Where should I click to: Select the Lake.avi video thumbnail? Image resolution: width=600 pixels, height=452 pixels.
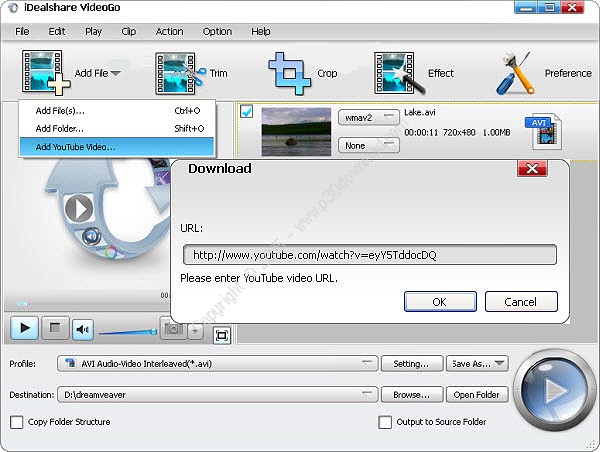point(296,132)
